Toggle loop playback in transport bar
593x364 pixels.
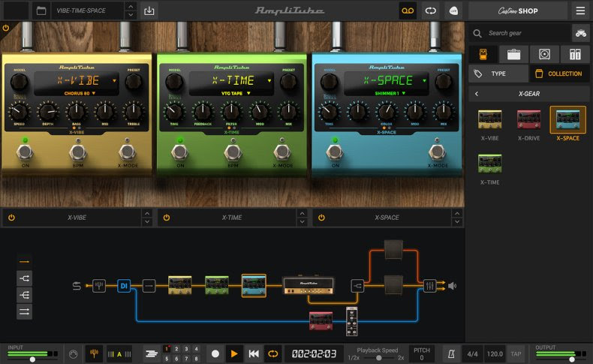point(272,353)
